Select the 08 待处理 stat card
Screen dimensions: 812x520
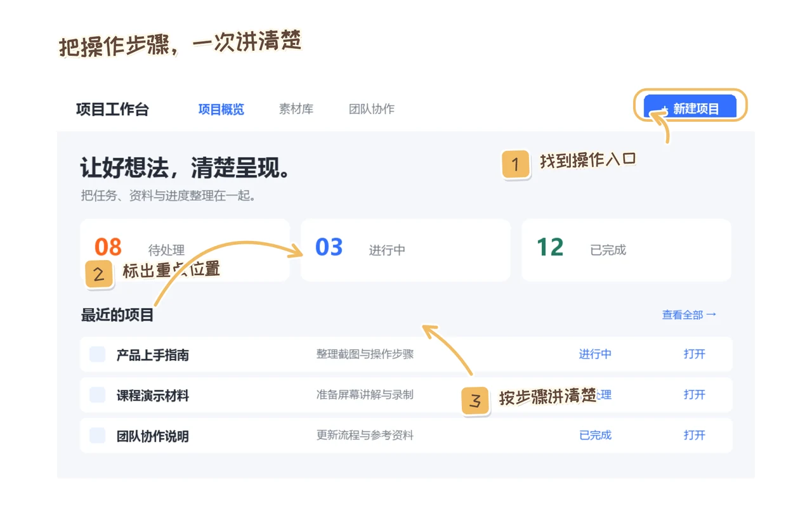point(185,250)
